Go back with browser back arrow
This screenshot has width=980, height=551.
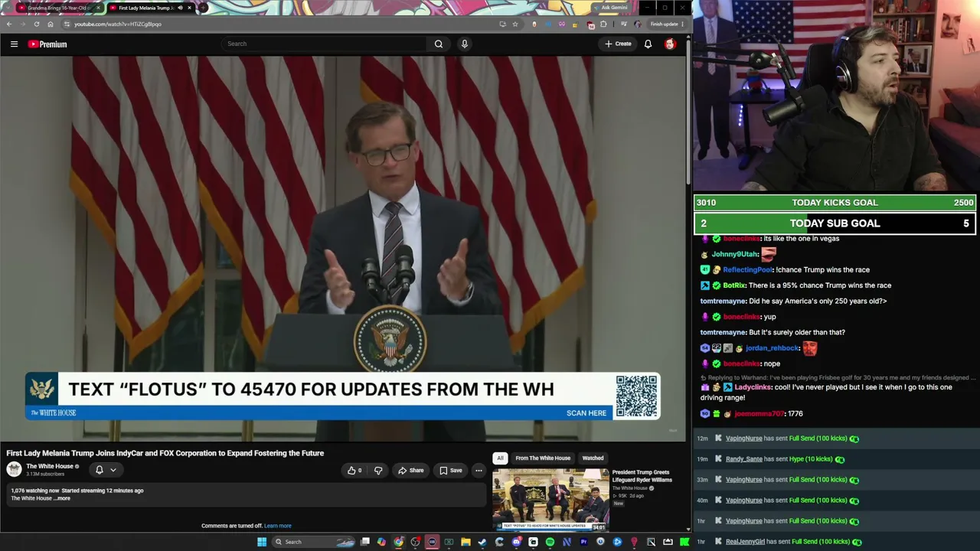pyautogui.click(x=9, y=24)
